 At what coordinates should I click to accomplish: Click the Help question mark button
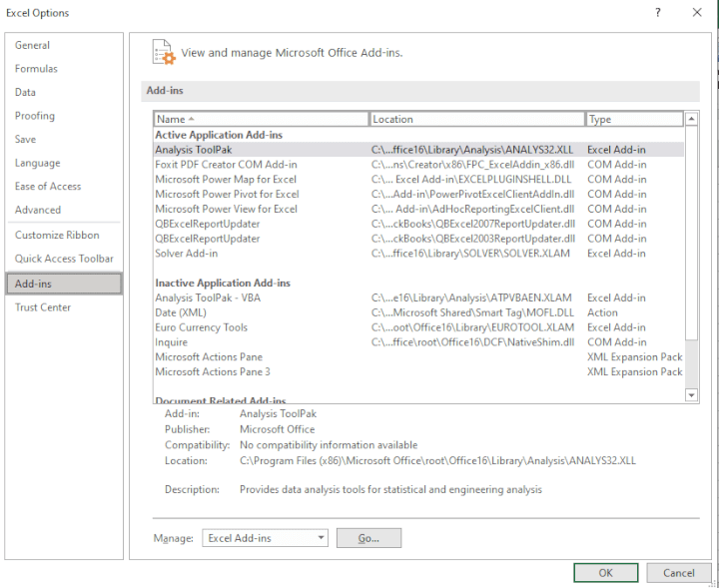click(x=657, y=12)
